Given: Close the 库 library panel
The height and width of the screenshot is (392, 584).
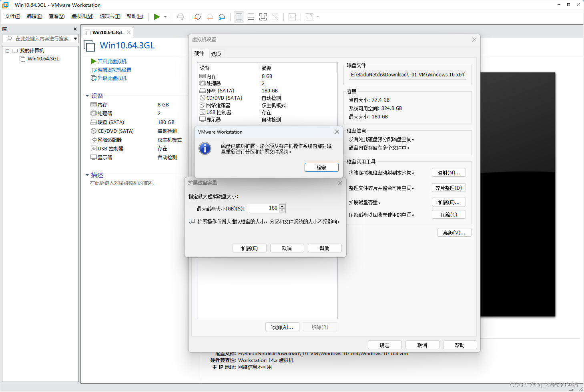Looking at the screenshot, I should pyautogui.click(x=75, y=29).
